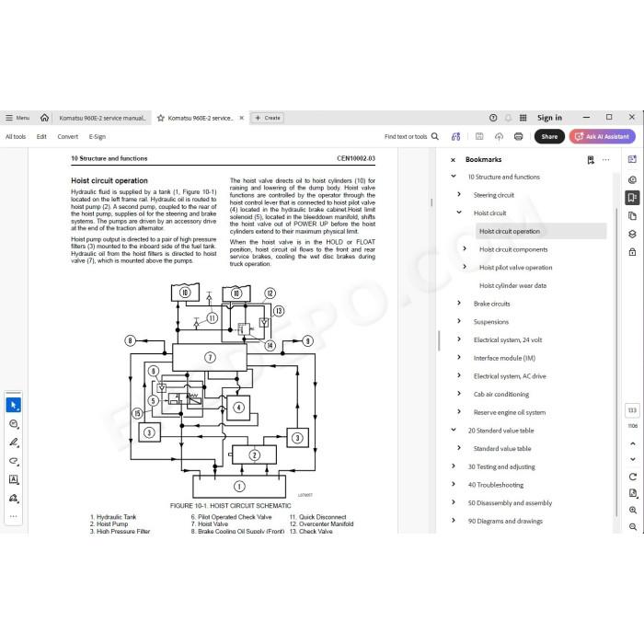Add a new bookmark icon

pyautogui.click(x=591, y=160)
